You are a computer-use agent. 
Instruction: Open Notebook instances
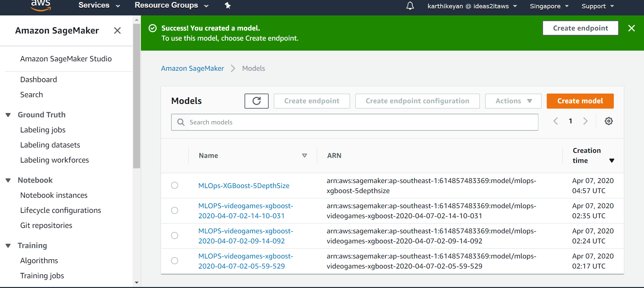tap(54, 195)
